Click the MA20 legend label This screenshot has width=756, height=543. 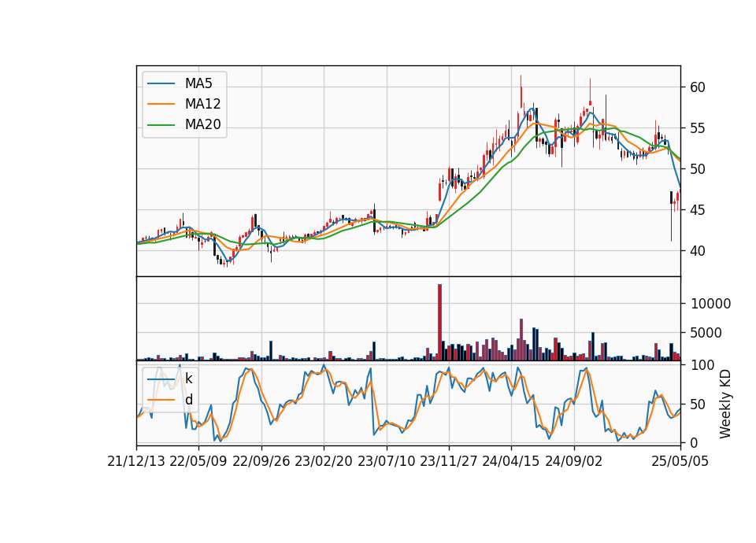[202, 125]
